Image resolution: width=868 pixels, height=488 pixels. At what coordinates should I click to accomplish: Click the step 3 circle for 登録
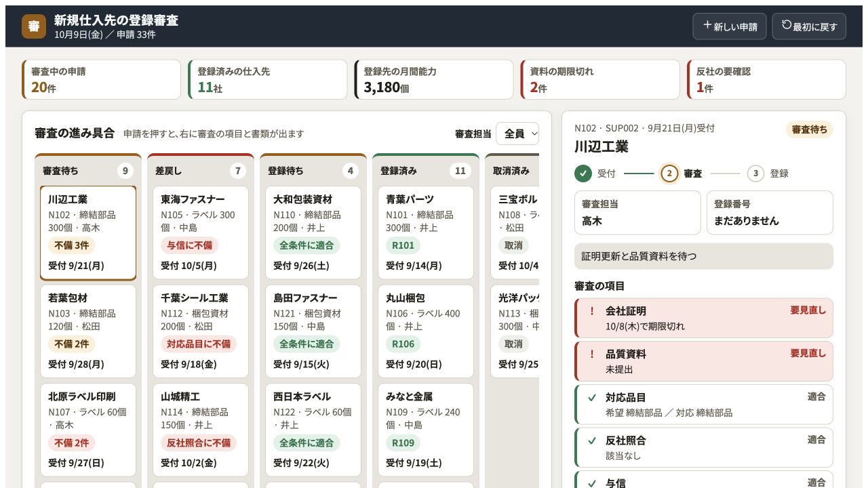pos(755,174)
